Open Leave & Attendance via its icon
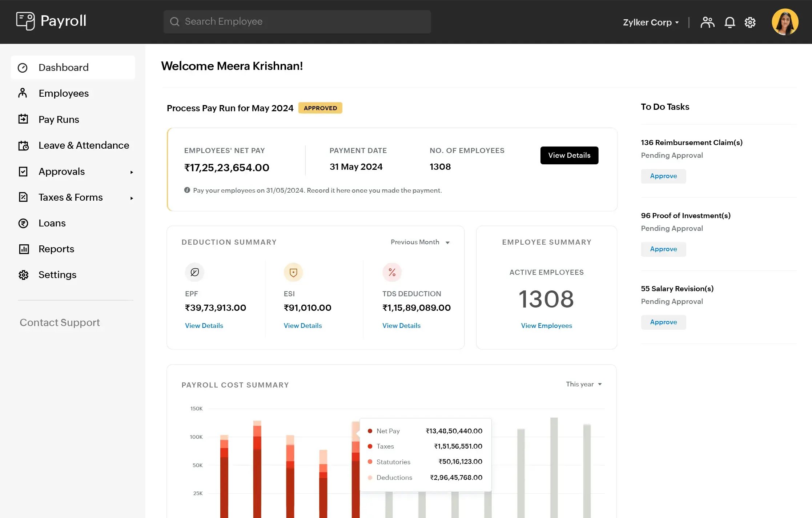The image size is (812, 518). (23, 145)
